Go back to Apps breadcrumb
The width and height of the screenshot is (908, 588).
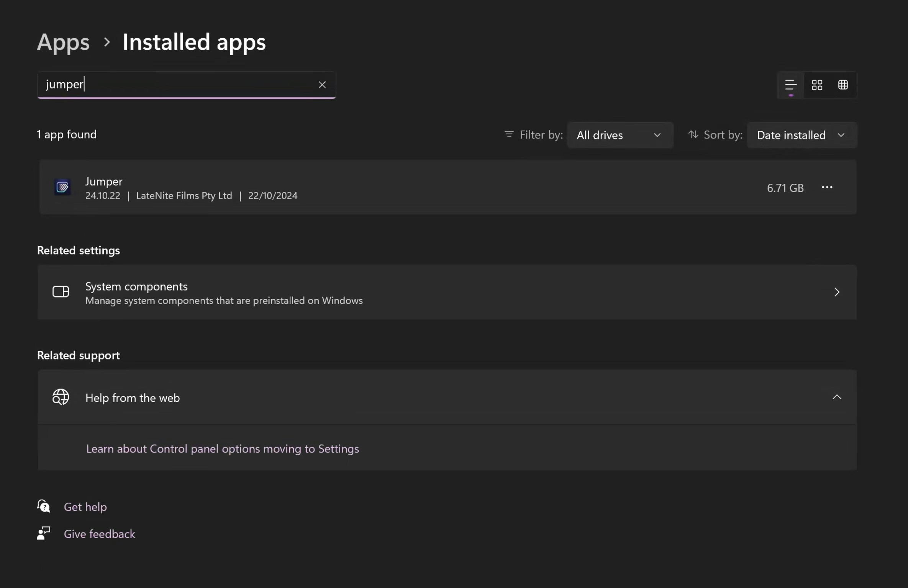pyautogui.click(x=63, y=42)
